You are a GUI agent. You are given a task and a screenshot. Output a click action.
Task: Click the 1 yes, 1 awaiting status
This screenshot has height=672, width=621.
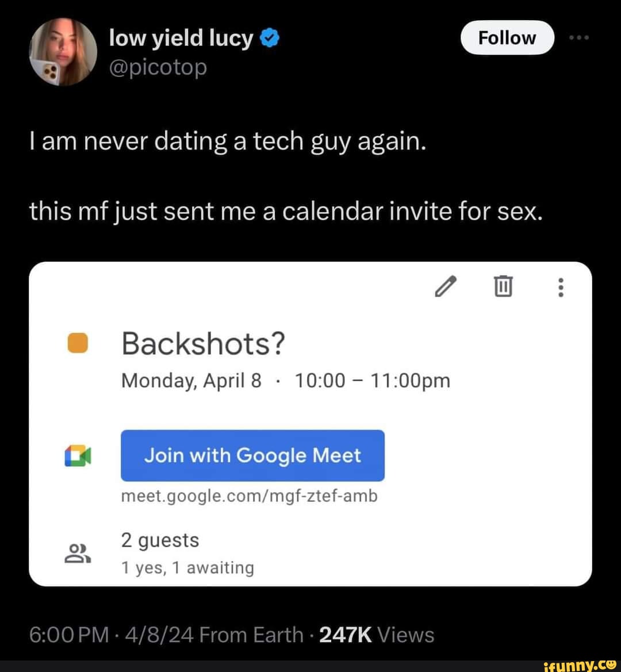187,568
